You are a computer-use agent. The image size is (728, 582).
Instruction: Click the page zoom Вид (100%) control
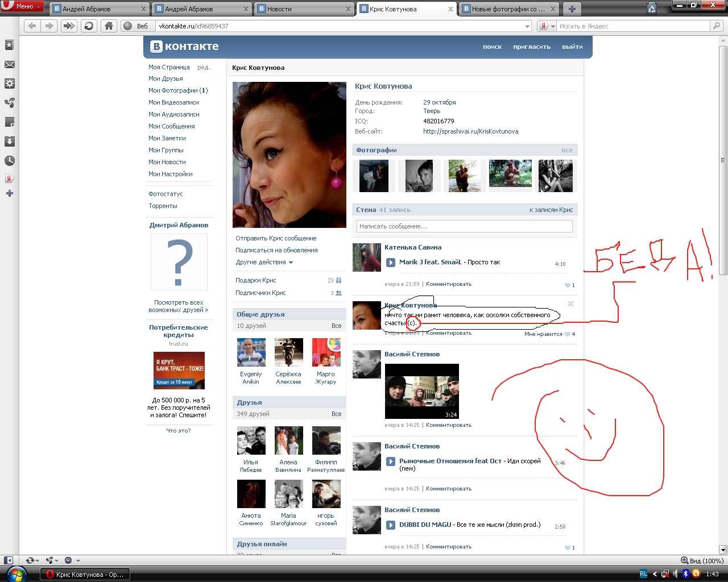(x=702, y=560)
